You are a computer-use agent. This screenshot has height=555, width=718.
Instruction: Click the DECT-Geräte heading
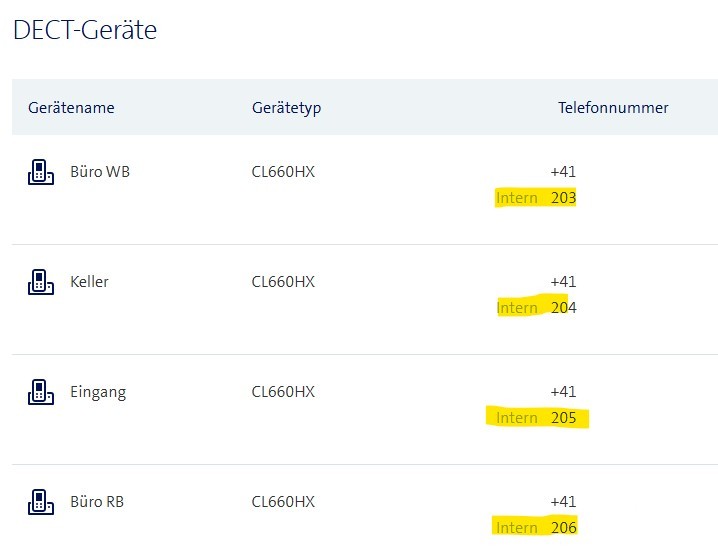tap(85, 30)
